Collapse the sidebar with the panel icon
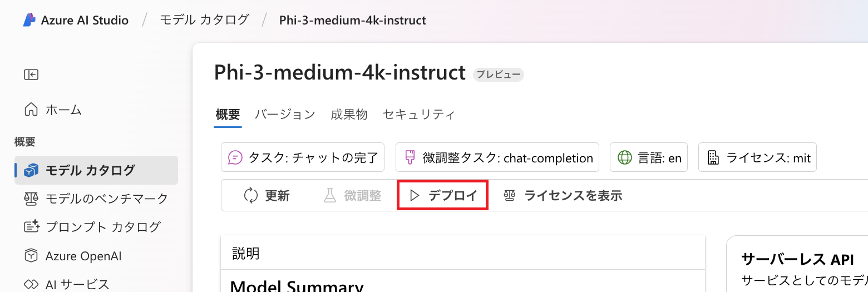Screen dimensions: 868x292 tap(31, 75)
